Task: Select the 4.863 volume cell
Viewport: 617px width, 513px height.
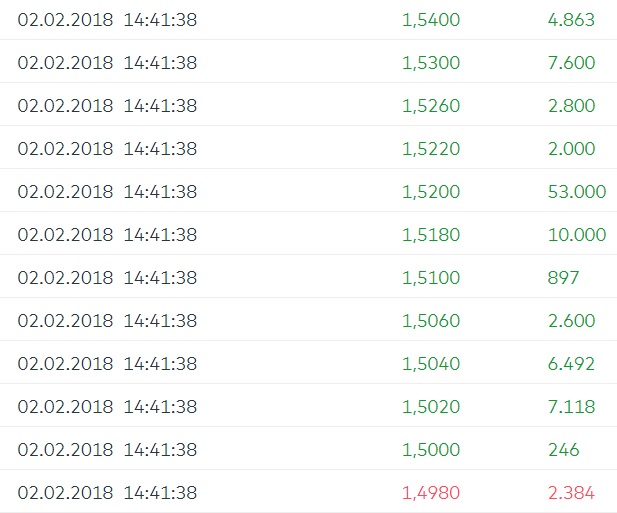Action: (x=571, y=20)
